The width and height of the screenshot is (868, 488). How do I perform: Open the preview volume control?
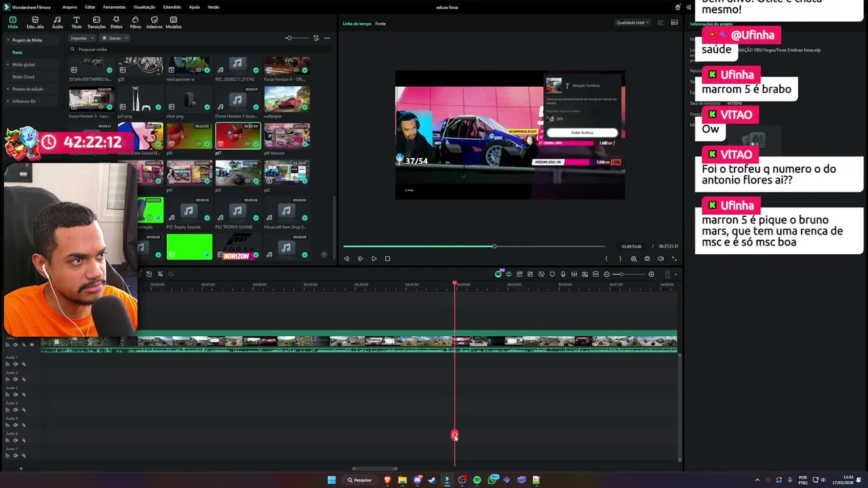660,258
